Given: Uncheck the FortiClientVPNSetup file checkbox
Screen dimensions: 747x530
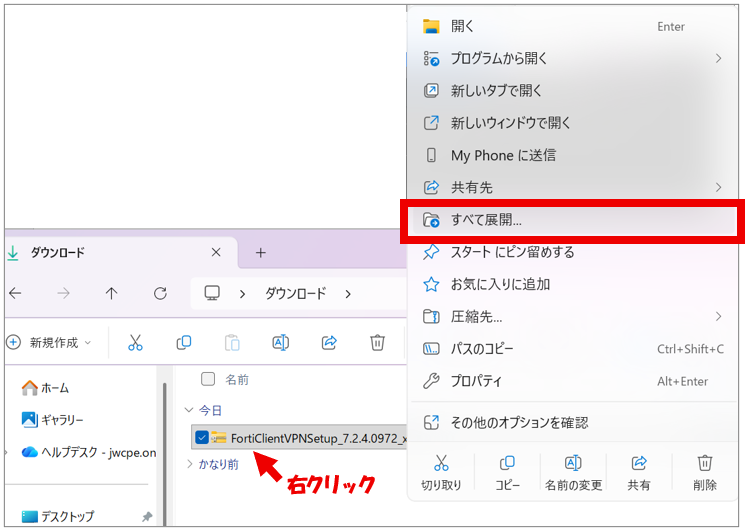Looking at the screenshot, I should 202,437.
